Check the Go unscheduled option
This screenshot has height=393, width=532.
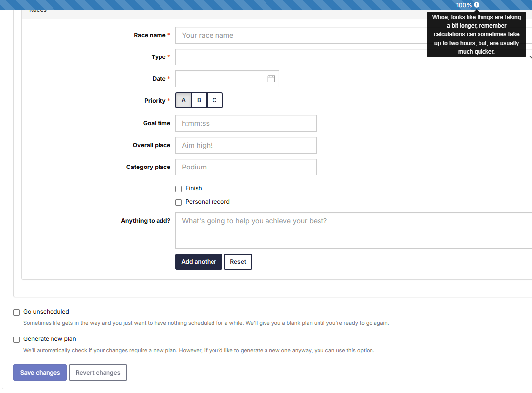click(x=17, y=312)
